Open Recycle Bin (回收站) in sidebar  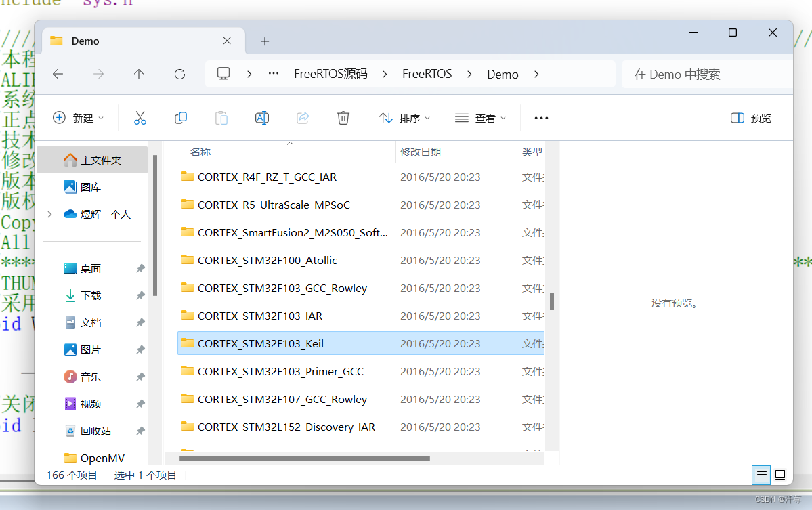coord(92,431)
